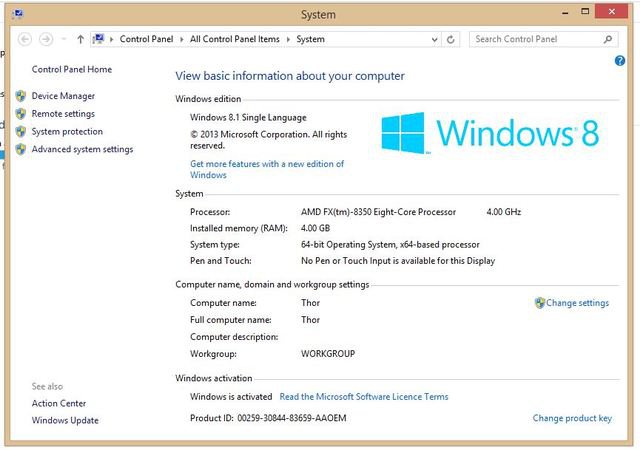Close the System window

pos(611,11)
